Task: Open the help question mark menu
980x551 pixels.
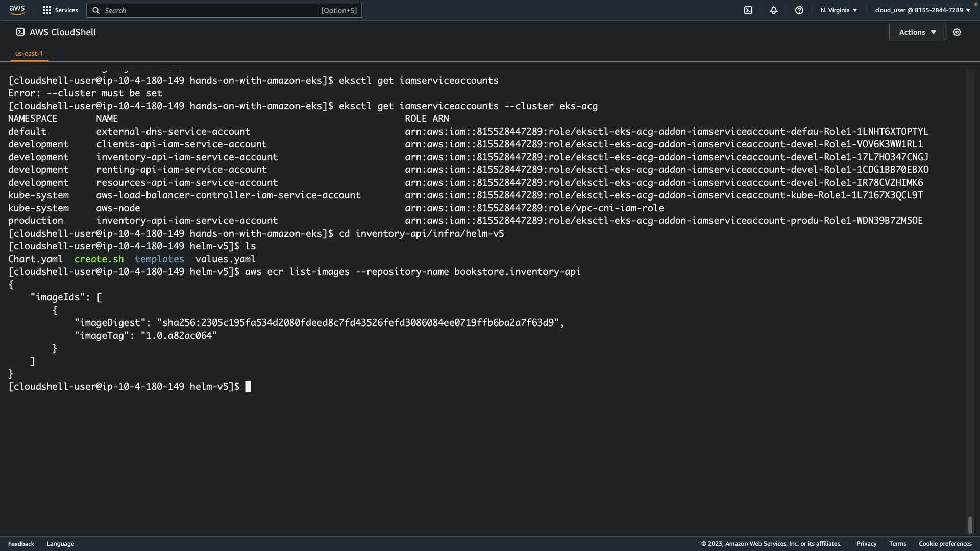Action: (x=799, y=10)
